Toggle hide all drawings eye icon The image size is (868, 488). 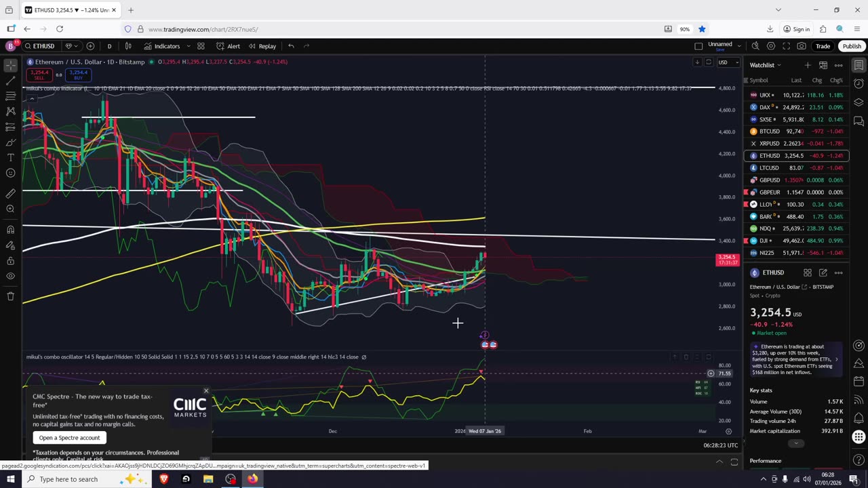pyautogui.click(x=10, y=276)
